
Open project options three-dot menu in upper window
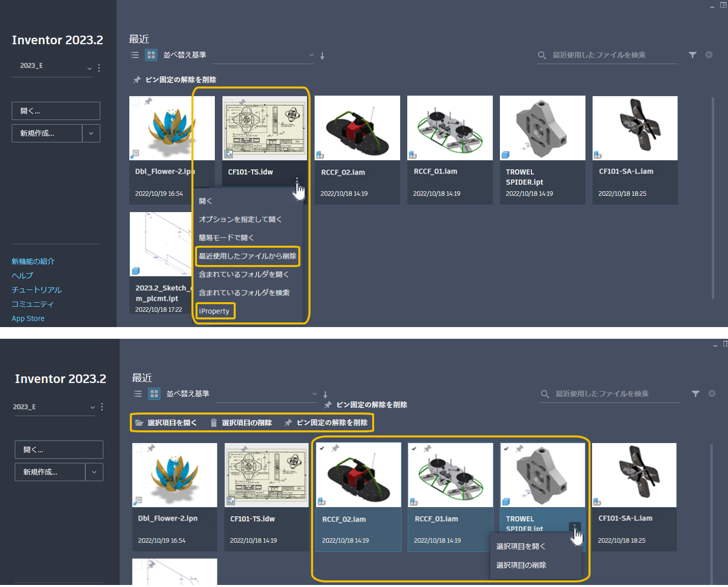click(99, 68)
